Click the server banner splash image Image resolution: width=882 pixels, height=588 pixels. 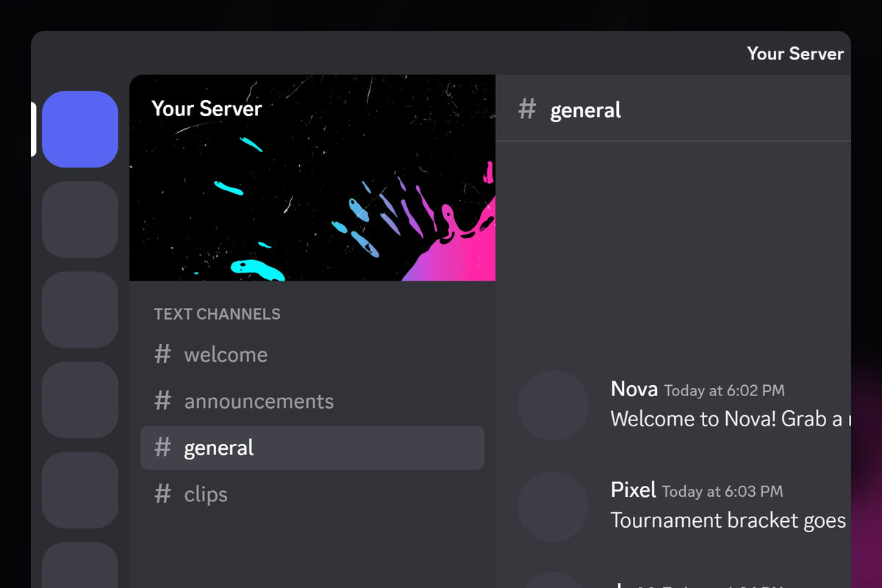[312, 178]
